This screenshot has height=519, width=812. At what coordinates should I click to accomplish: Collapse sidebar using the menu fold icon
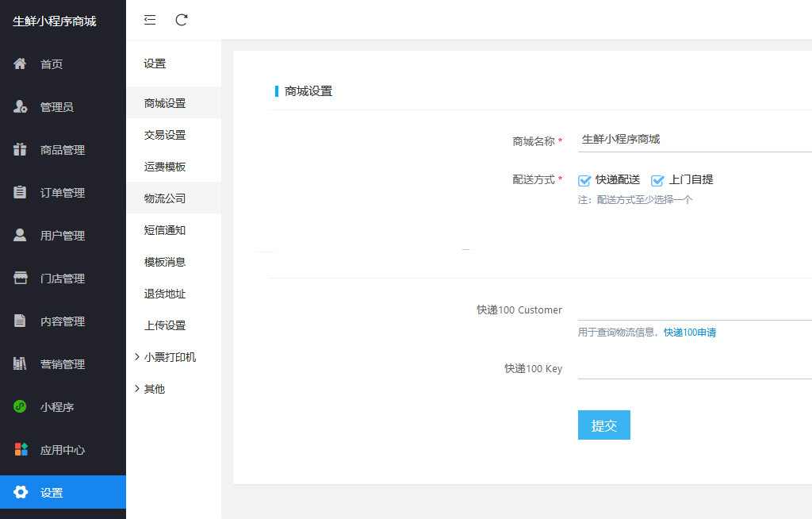pos(150,20)
